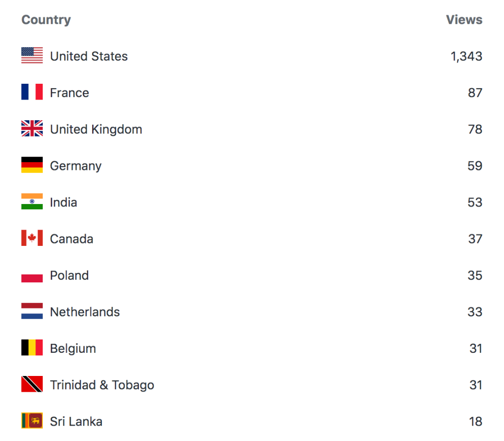Viewport: 504px width, 441px height.
Task: Click the 1,343 views count
Action: pos(466,56)
